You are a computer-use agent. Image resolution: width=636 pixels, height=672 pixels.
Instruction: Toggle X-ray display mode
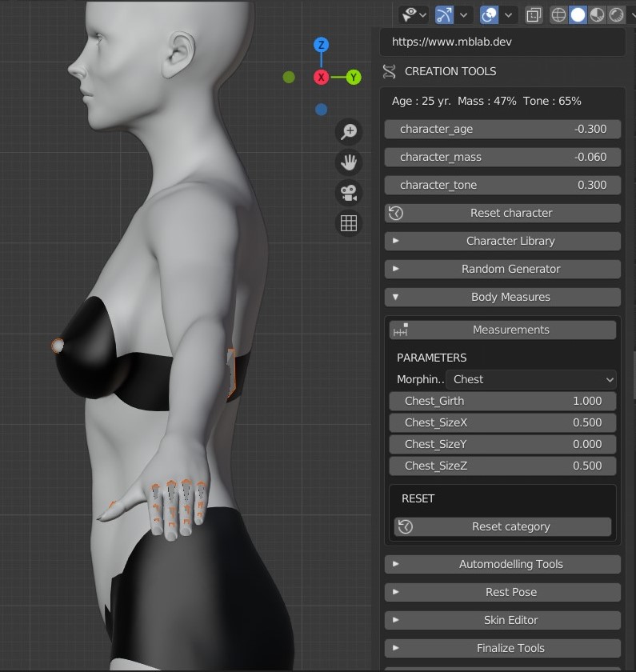point(534,15)
